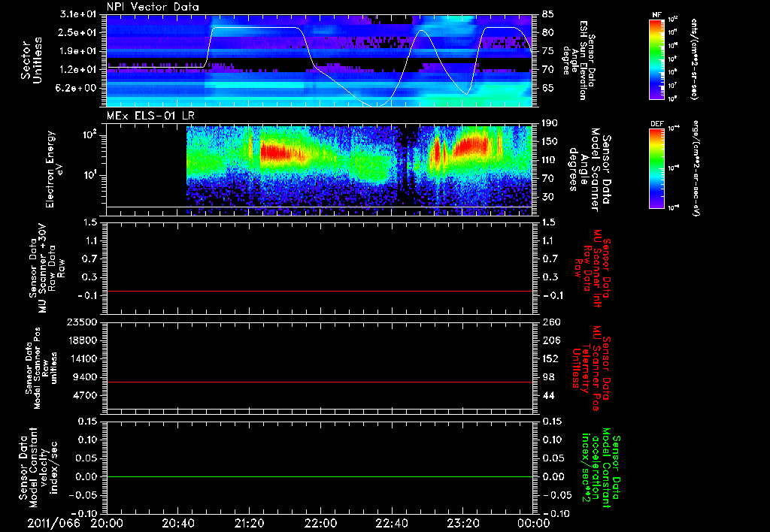Click the 23:20 time axis label
The width and height of the screenshot is (770, 532).
(463, 523)
